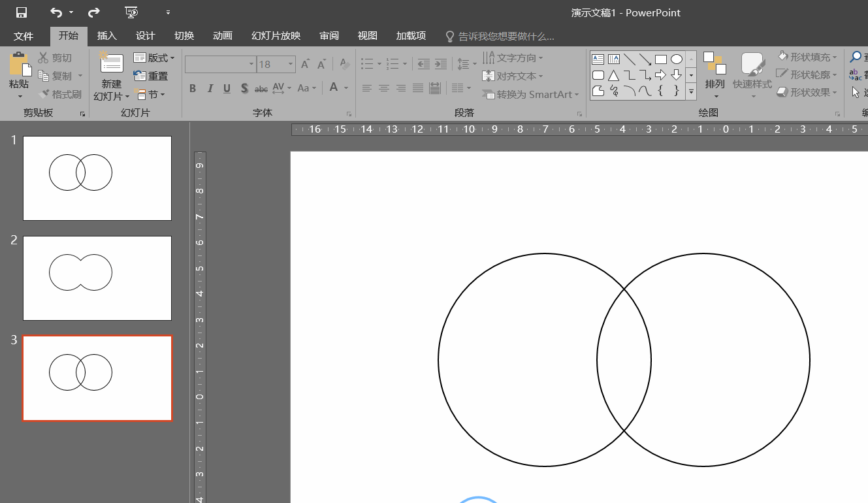Toggle italic text formatting

click(210, 88)
